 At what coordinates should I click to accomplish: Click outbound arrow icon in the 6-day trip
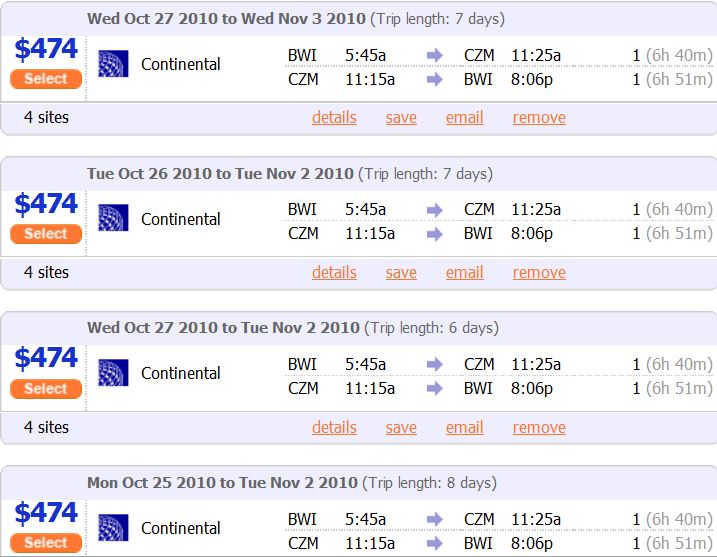(434, 364)
